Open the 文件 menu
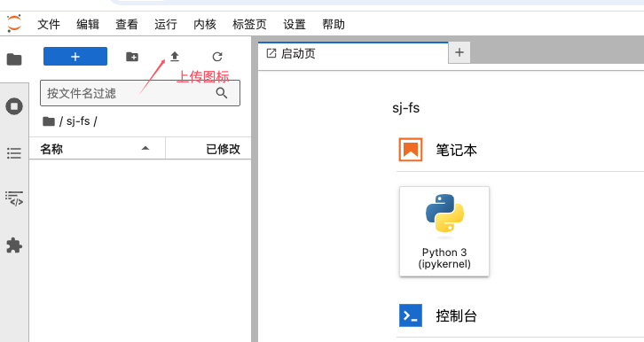 point(49,25)
